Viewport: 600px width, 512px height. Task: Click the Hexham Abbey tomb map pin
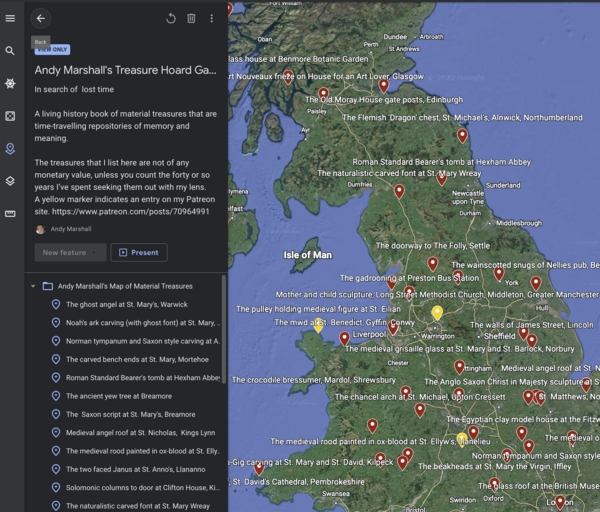(x=442, y=178)
